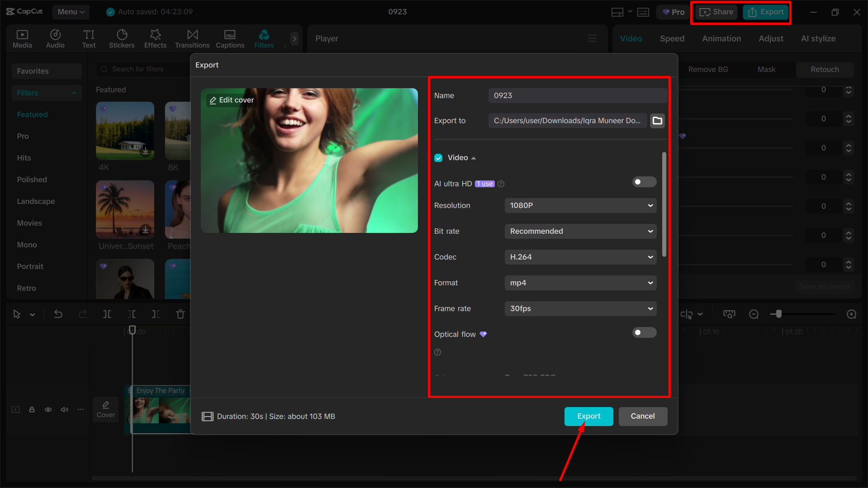Click the Edit cover option on the preview
The image size is (868, 488).
click(231, 99)
